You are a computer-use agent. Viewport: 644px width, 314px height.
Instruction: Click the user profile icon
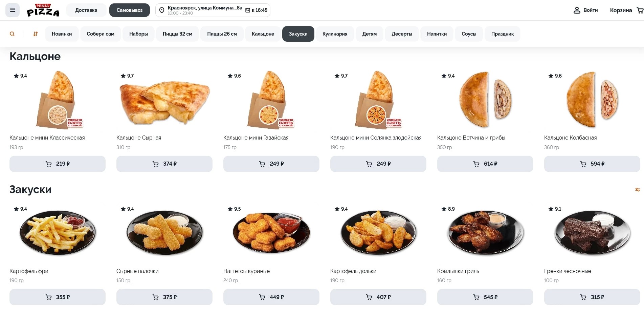pyautogui.click(x=577, y=10)
